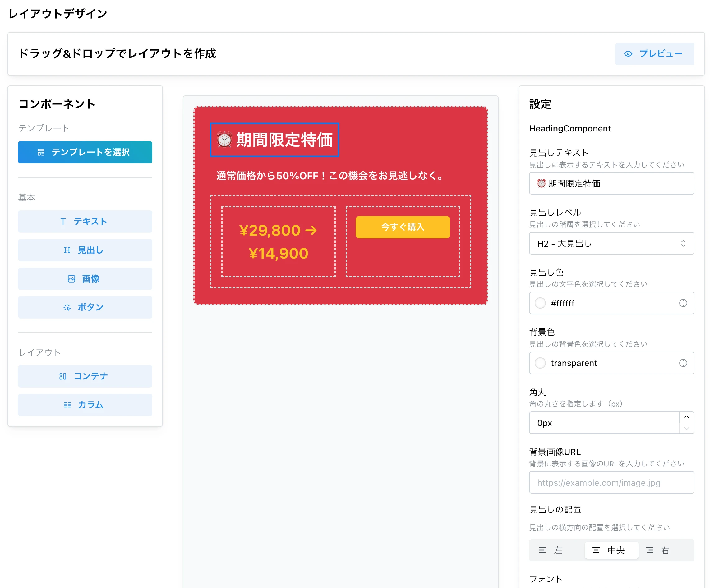The image size is (710, 588).
Task: Add a 画像 component from the sidebar
Action: point(85,279)
